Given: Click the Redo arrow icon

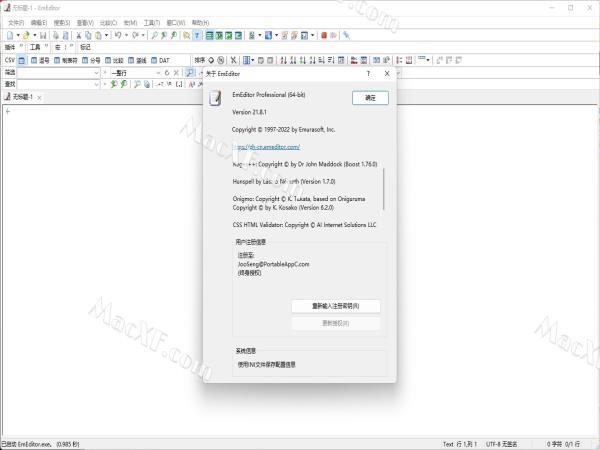Looking at the screenshot, I should 135,35.
